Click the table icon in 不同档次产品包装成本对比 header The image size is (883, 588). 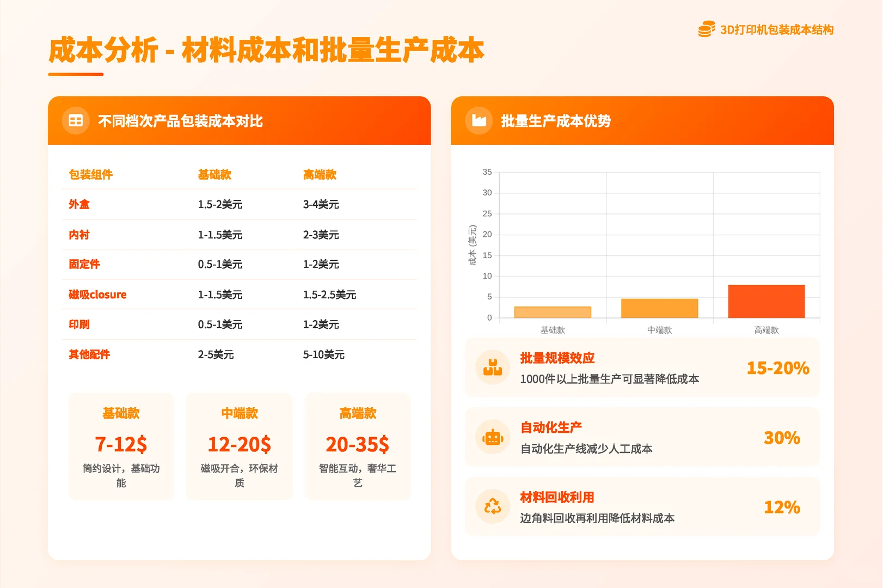click(x=76, y=121)
